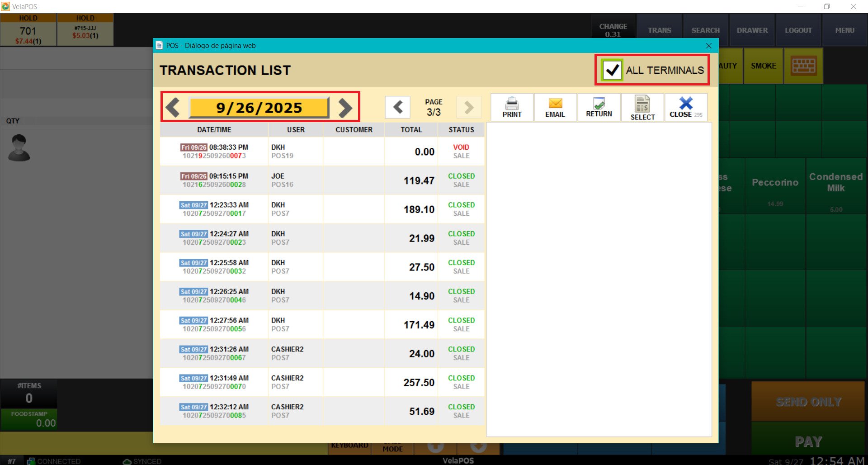Open the 9/26/2025 date picker
Image resolution: width=868 pixels, height=465 pixels.
point(259,108)
